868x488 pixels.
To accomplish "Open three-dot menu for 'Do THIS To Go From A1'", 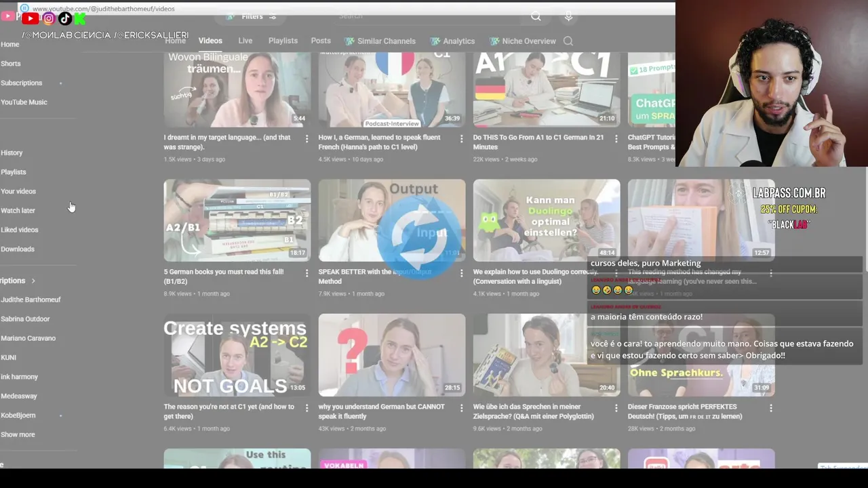I will pyautogui.click(x=616, y=138).
